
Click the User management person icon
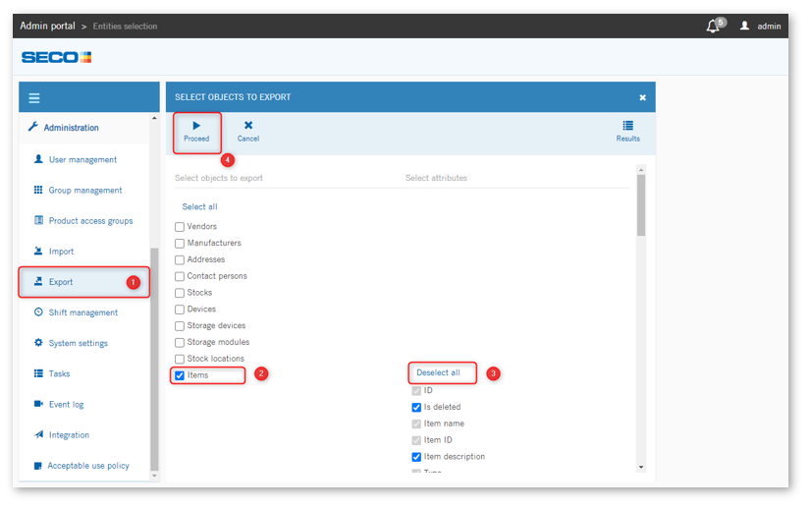[x=38, y=158]
